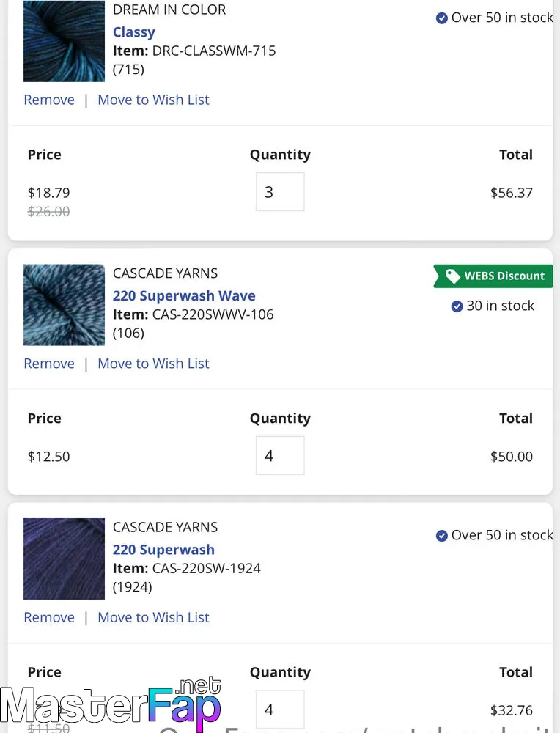Image resolution: width=560 pixels, height=733 pixels.
Task: Edit quantity field for the $32.76 item
Action: (x=280, y=709)
